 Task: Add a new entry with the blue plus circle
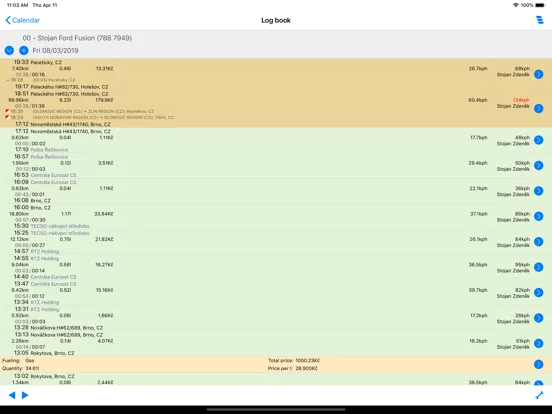point(24,50)
